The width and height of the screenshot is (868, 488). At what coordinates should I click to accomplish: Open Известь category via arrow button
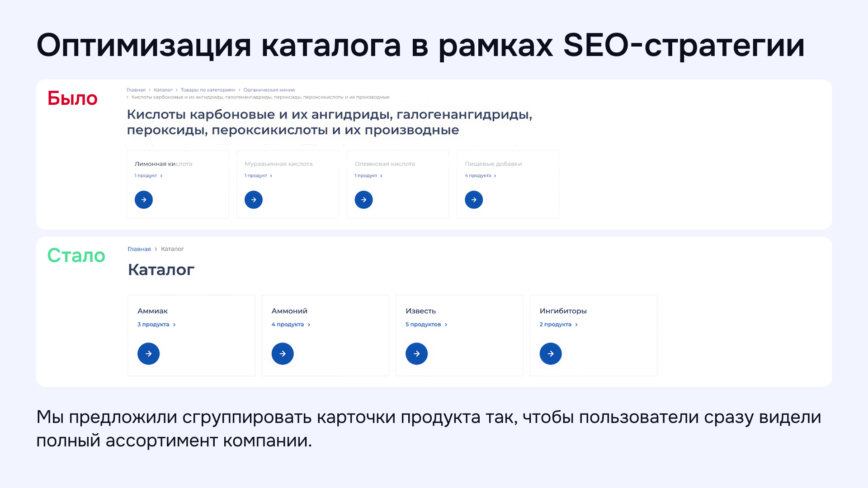point(416,353)
